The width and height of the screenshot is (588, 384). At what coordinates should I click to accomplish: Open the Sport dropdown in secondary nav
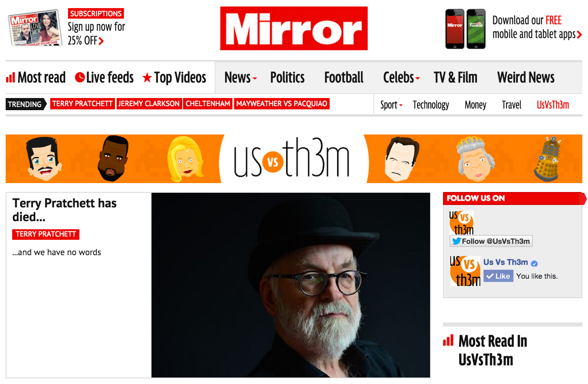tap(391, 105)
